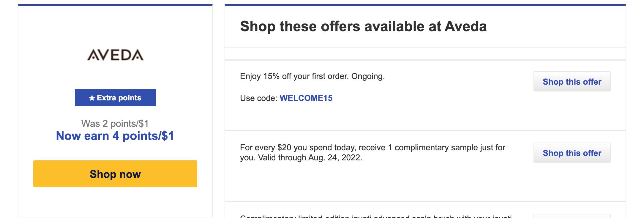
Task: Click the word Aveda in the heading
Action: coord(466,26)
